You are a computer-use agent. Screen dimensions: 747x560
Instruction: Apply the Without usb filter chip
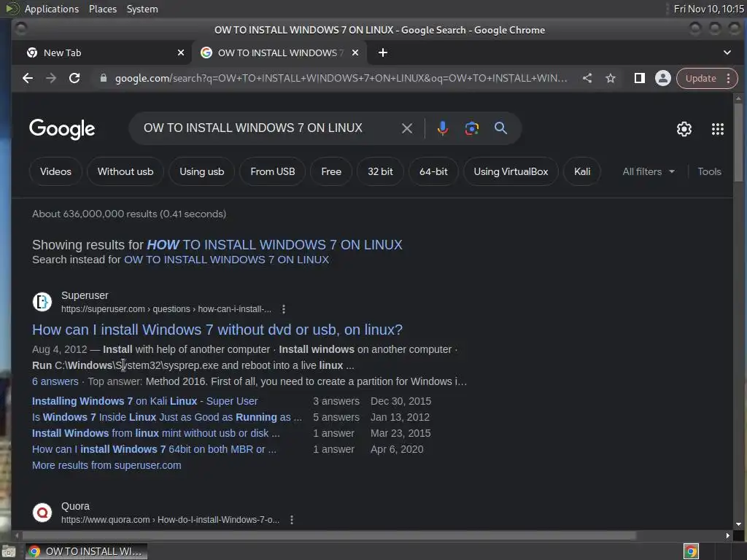point(125,171)
